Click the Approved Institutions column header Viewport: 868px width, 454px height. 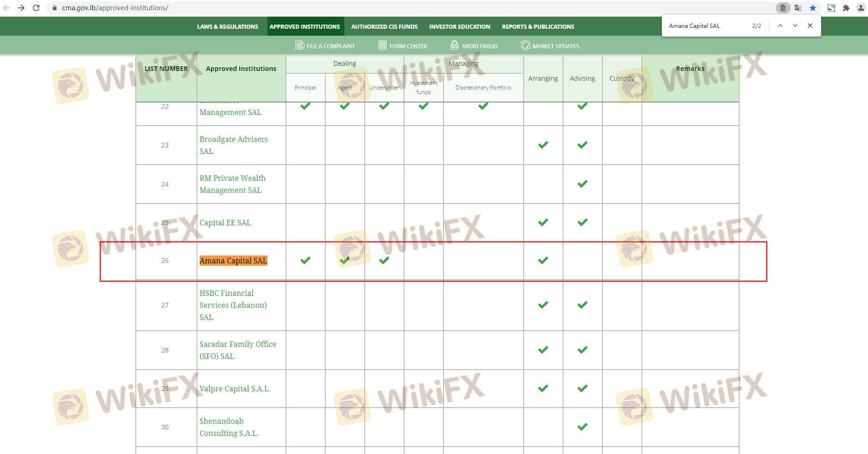point(241,69)
